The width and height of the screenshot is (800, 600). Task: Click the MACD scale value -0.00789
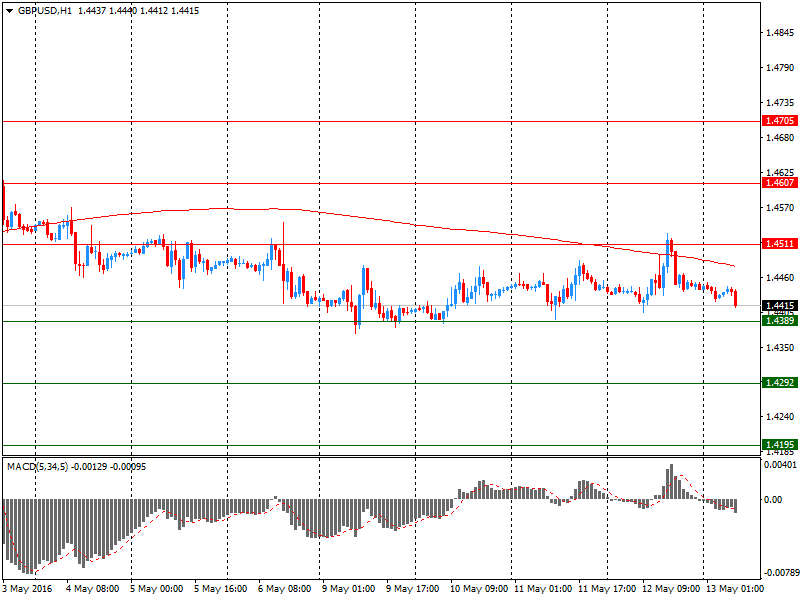780,573
